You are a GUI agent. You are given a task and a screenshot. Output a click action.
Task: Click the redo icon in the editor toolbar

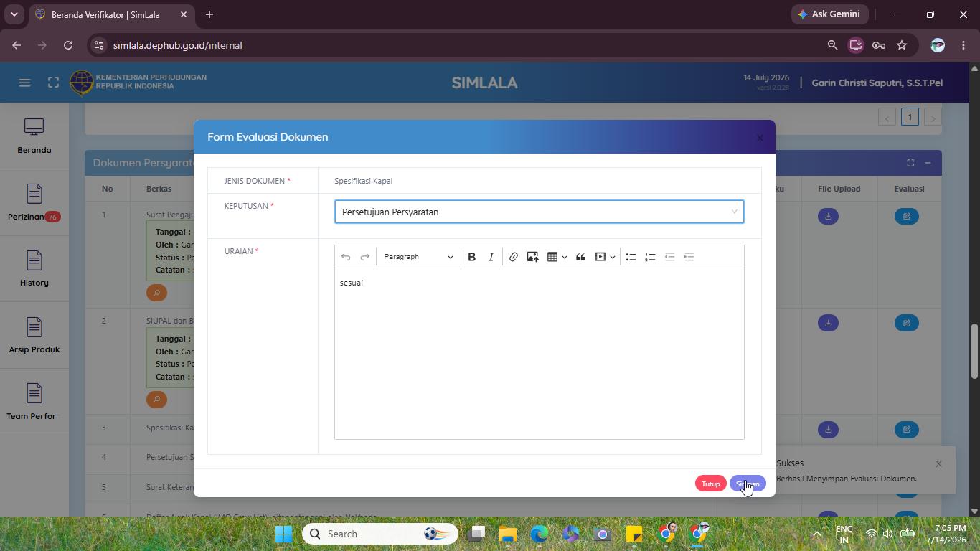(x=364, y=257)
